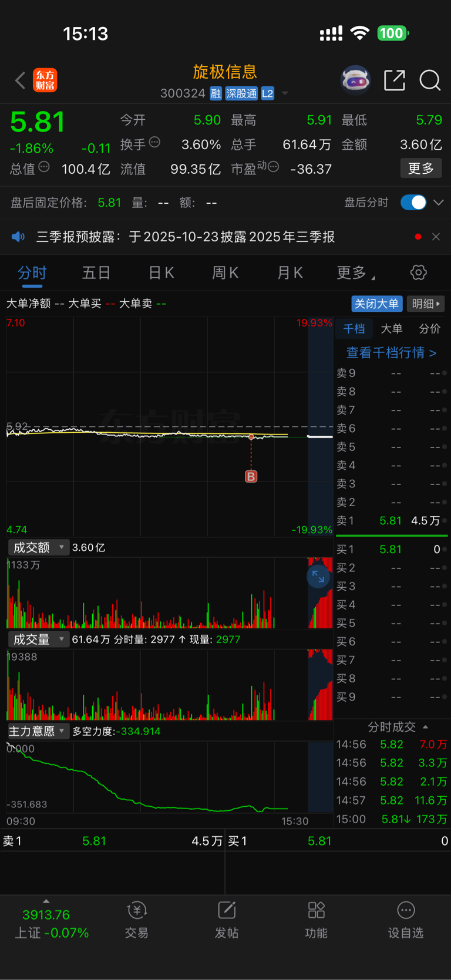Open 发帖 to write a post

click(227, 920)
